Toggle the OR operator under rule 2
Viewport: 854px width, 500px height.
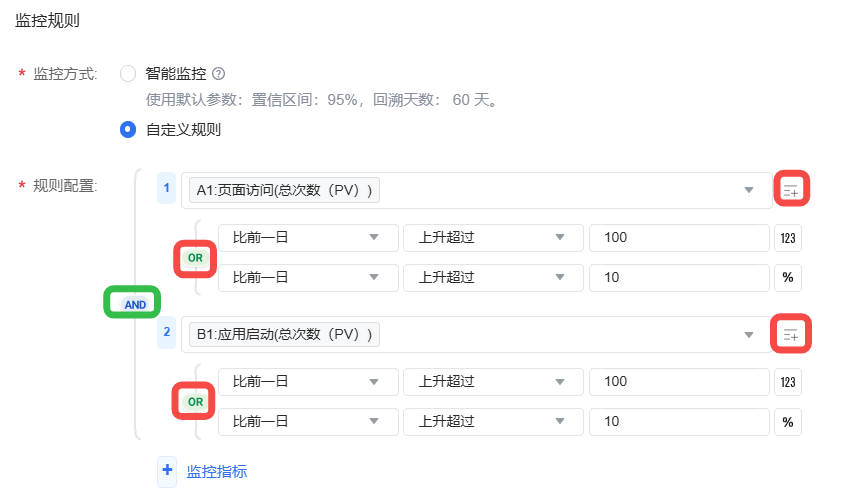click(196, 402)
